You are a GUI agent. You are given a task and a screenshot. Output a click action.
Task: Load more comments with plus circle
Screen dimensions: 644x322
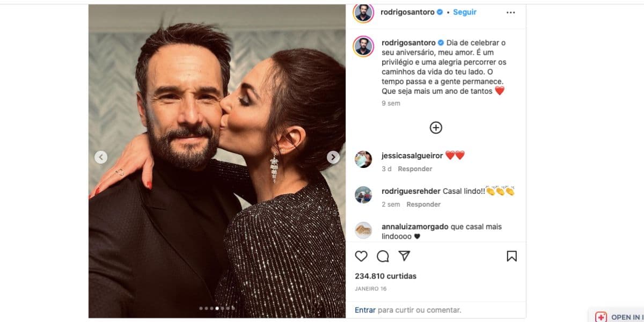pyautogui.click(x=436, y=128)
